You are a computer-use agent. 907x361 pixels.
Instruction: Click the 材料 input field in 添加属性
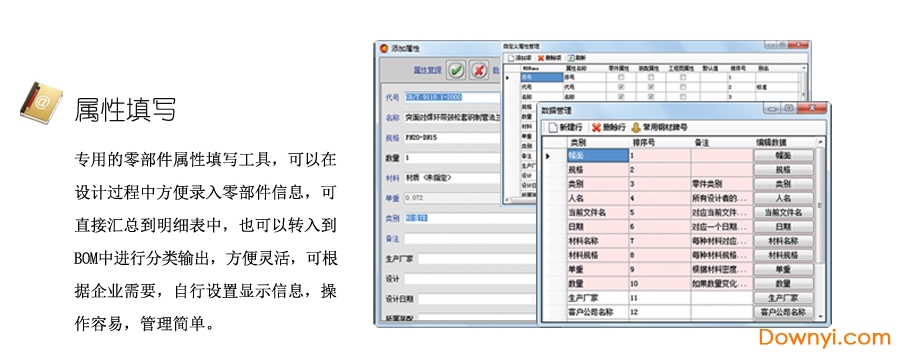coord(452,178)
